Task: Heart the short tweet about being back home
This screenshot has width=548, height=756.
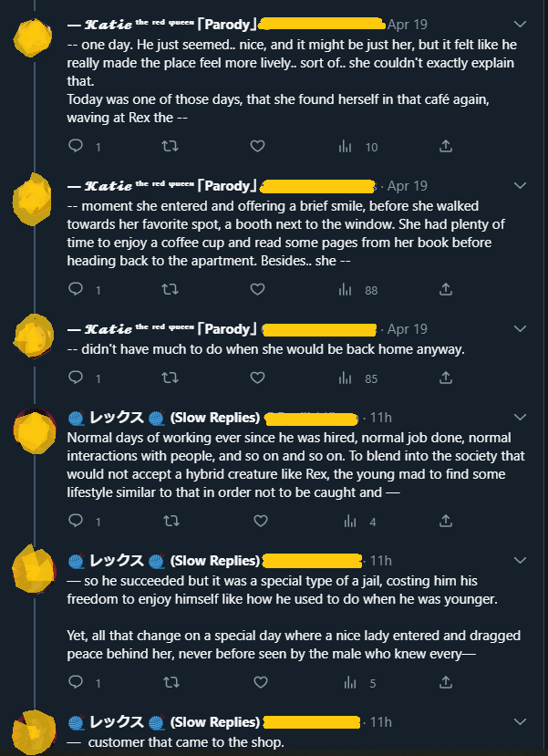Action: [x=257, y=378]
